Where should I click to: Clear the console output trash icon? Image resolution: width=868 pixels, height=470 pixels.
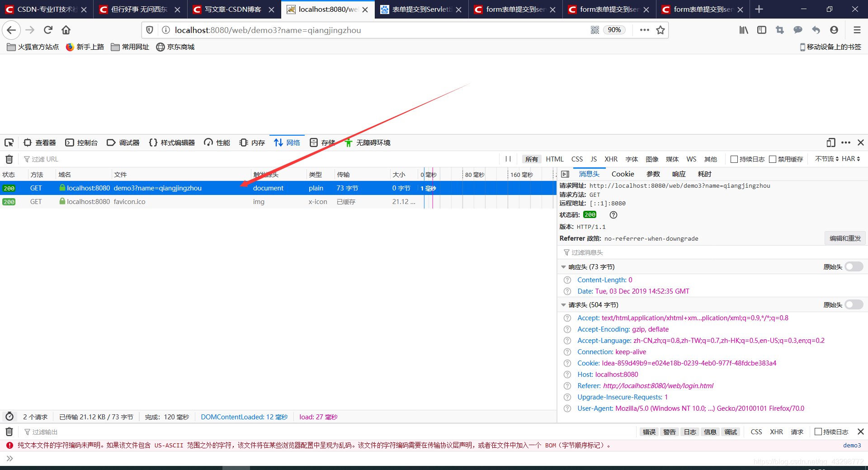(x=9, y=432)
